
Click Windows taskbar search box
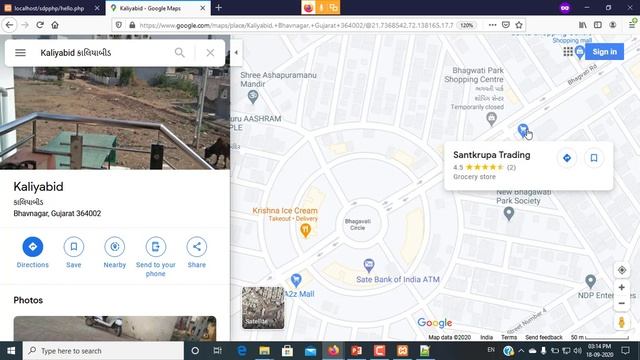point(103,351)
